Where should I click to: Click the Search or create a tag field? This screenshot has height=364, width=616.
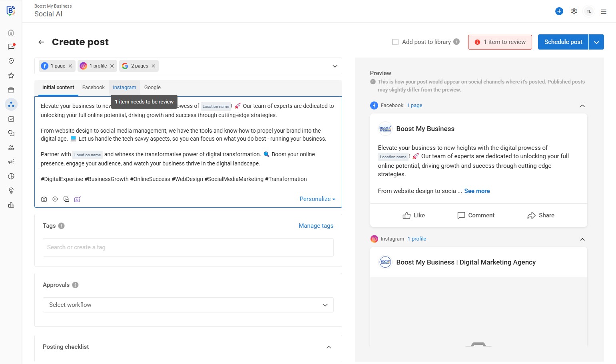(188, 247)
